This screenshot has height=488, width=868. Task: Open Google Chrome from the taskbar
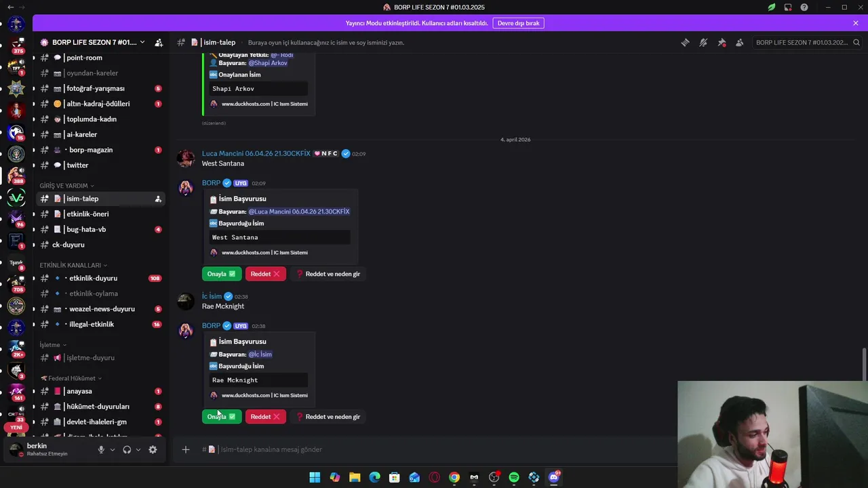[454, 477]
